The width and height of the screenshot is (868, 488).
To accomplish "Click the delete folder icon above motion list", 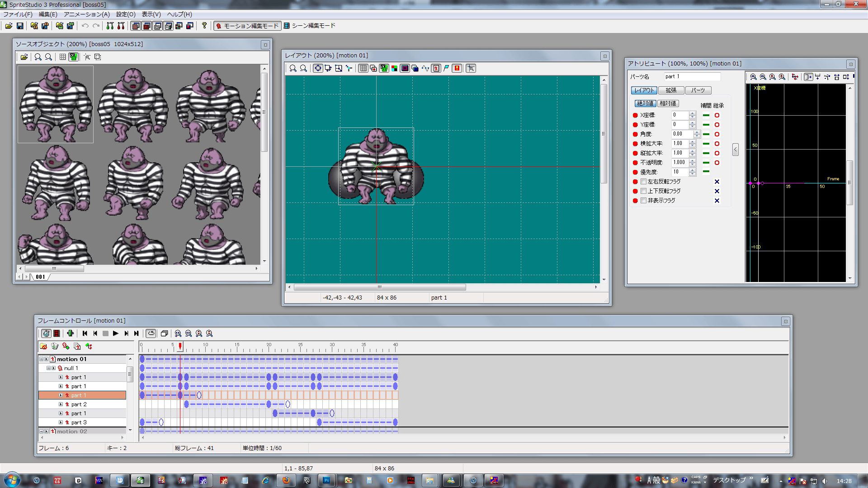I will 43,346.
